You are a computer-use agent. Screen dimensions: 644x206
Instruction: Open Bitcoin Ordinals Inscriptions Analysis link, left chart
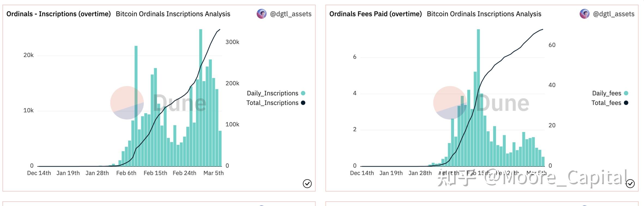173,14
